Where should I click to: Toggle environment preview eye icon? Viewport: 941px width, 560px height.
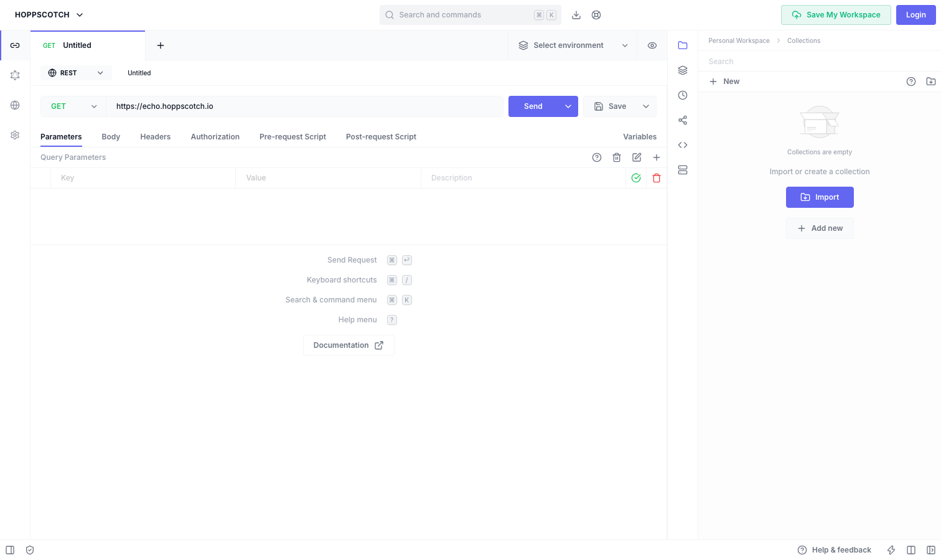tap(652, 45)
